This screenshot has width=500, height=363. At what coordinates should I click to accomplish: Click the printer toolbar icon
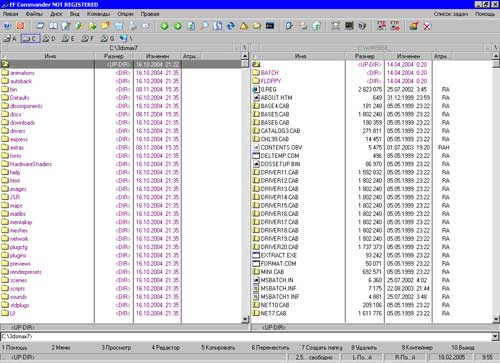(133, 26)
